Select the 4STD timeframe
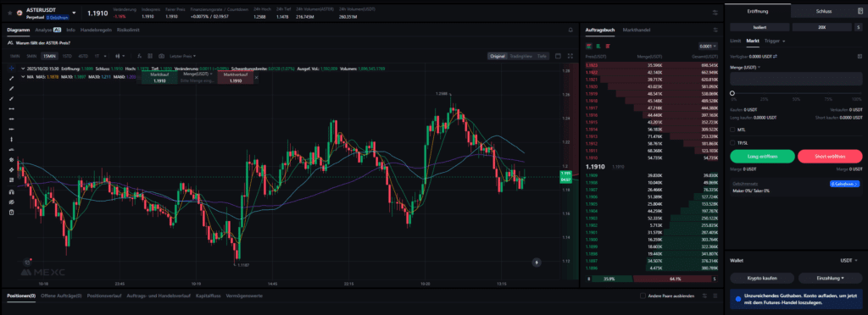This screenshot has width=868, height=315. (x=83, y=56)
